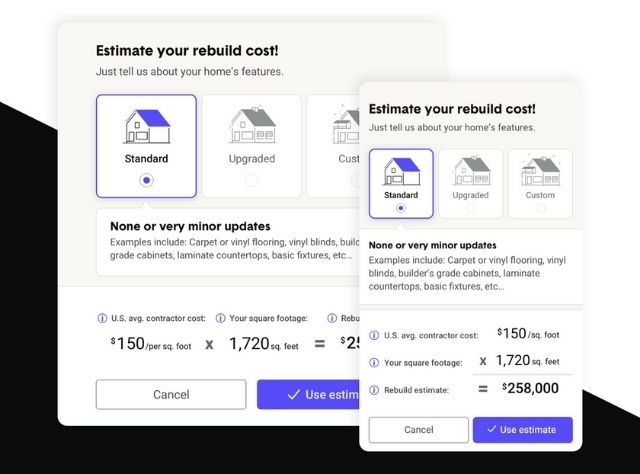Click info icon beside U.S. avg. contractor cost, small dialog
The width and height of the screenshot is (640, 474).
pos(374,335)
